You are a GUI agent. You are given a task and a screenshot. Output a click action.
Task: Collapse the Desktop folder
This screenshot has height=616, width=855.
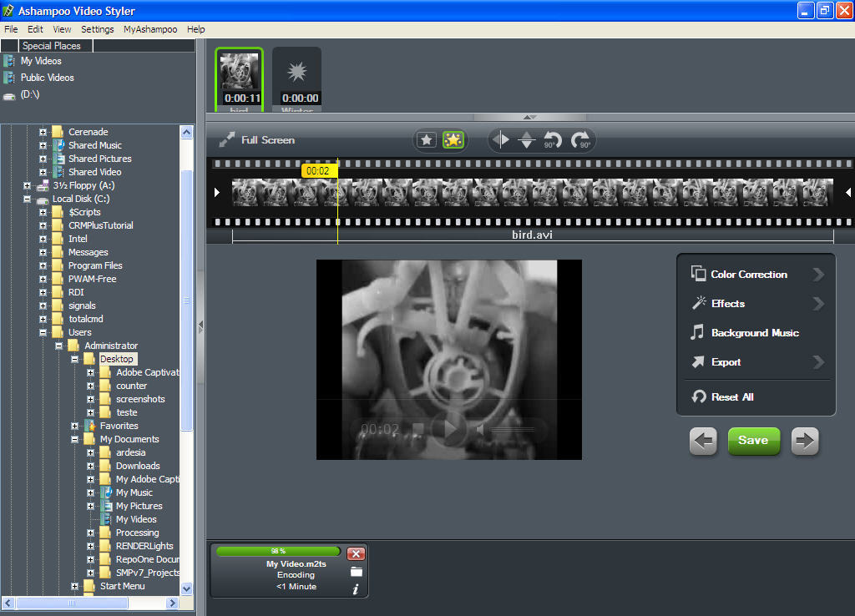[74, 359]
